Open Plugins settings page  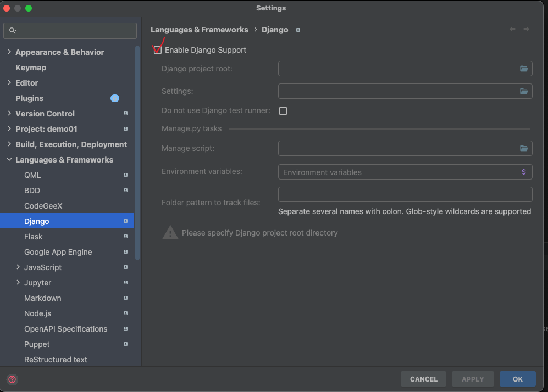pyautogui.click(x=29, y=98)
